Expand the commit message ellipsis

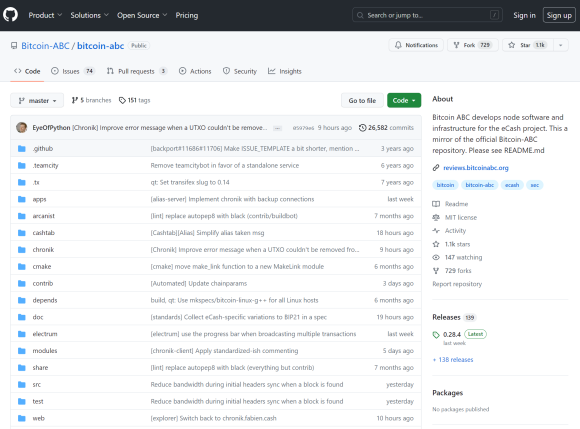click(277, 128)
